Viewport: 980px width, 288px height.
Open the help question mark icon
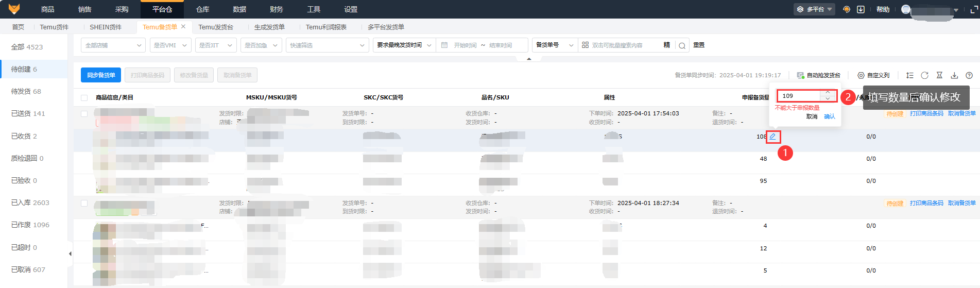969,75
